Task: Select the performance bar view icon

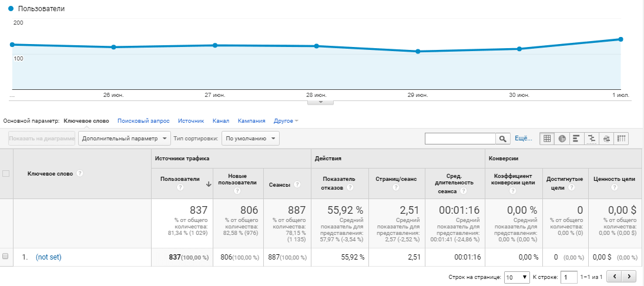Action: [x=576, y=139]
